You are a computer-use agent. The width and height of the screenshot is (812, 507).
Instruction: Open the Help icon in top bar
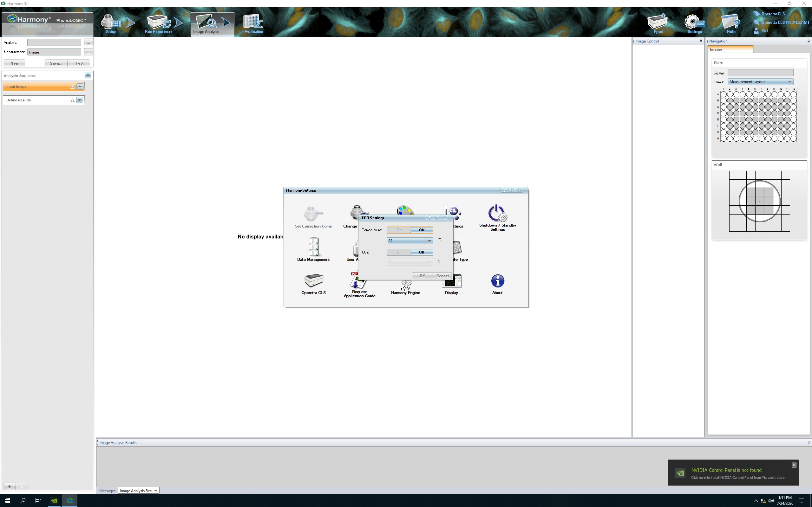[731, 23]
